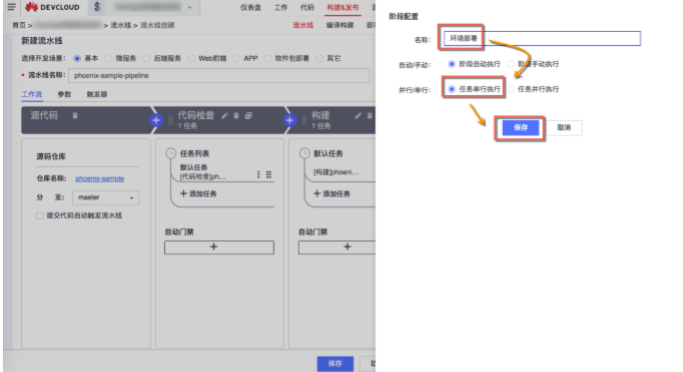Open three-dot menu of 代码检查 task

[x=258, y=174]
